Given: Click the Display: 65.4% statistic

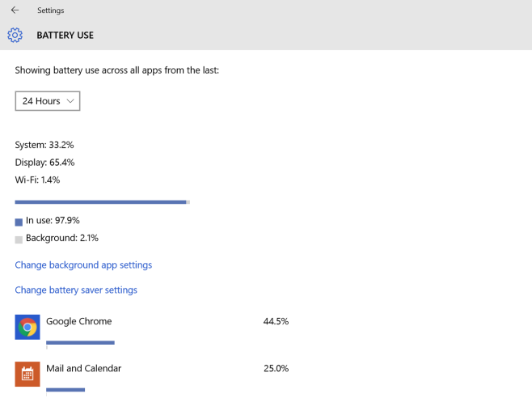Looking at the screenshot, I should tap(44, 163).
